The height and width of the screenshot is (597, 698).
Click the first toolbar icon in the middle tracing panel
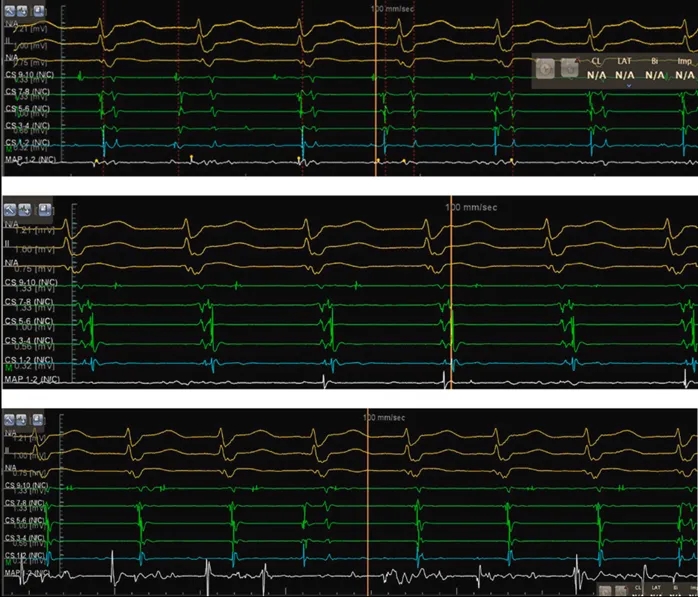pos(12,209)
